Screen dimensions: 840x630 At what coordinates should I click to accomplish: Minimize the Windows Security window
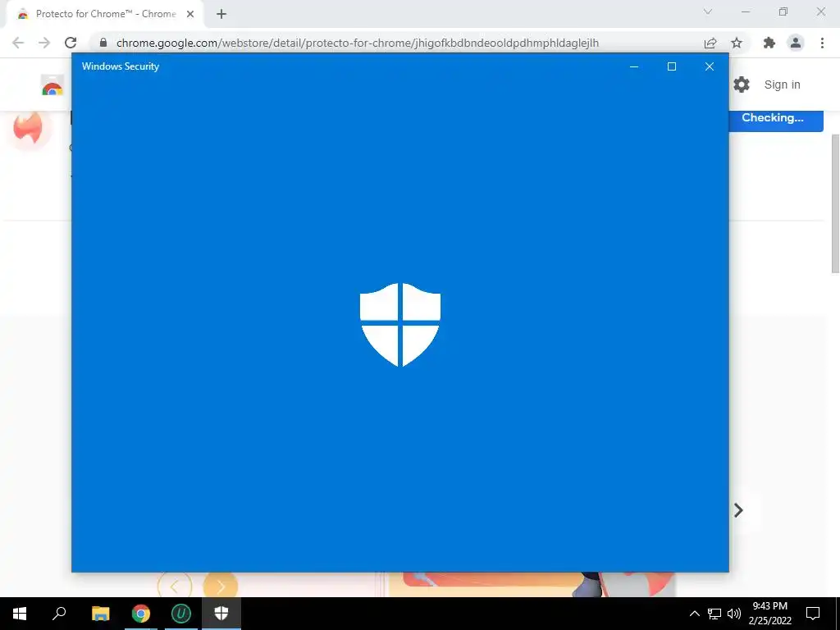(x=634, y=66)
